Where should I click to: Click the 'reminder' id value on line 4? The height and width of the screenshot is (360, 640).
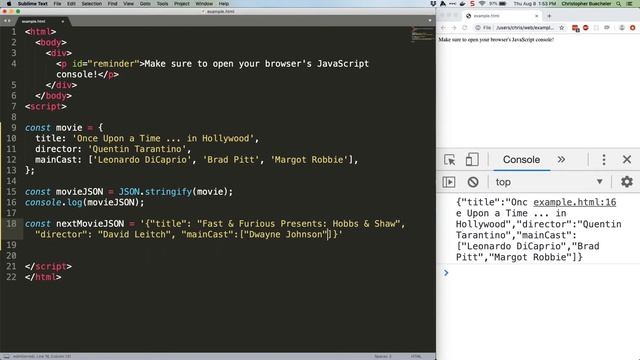pyautogui.click(x=113, y=64)
